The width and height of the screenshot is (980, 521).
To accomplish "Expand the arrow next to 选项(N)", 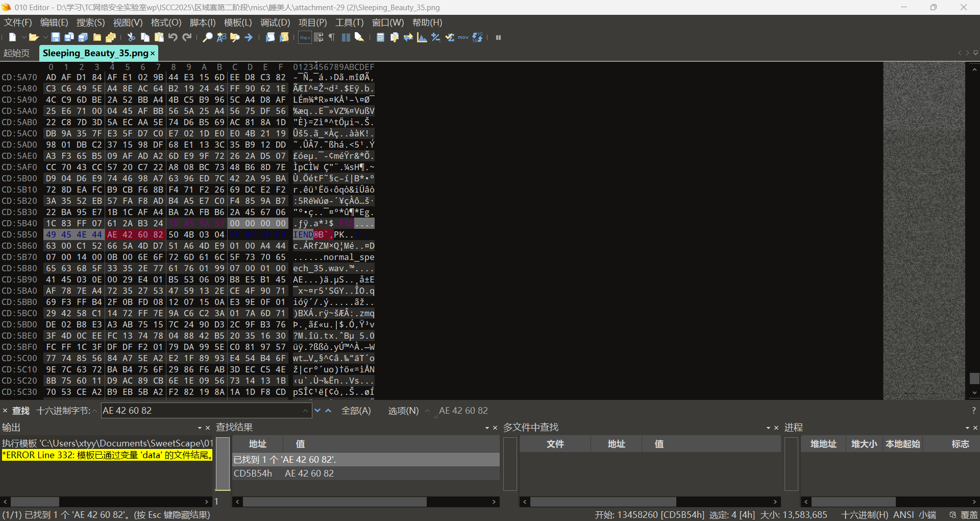I will (x=427, y=411).
